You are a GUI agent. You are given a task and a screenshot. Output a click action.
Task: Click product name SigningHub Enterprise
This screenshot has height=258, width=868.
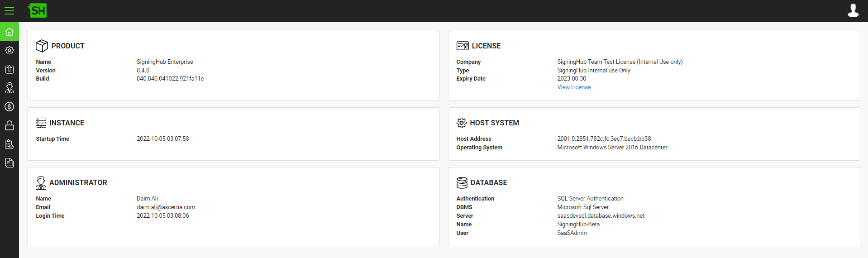pyautogui.click(x=165, y=62)
